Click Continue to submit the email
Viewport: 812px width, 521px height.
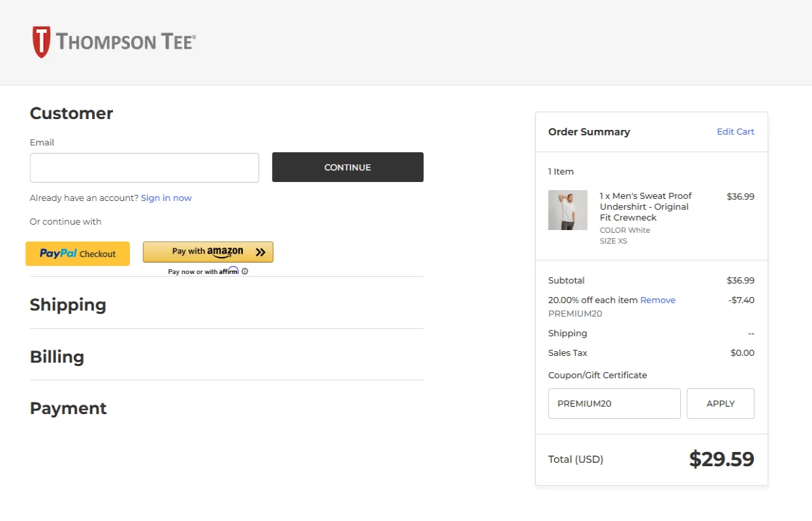[x=347, y=167]
